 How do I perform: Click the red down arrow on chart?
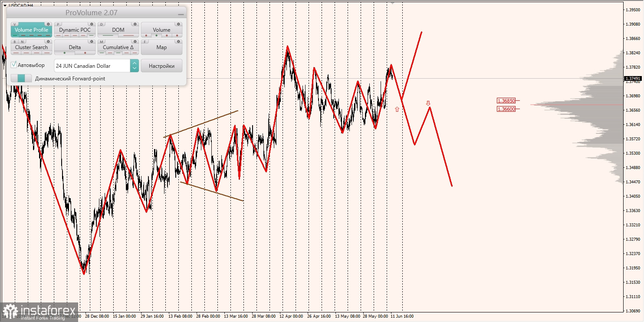pyautogui.click(x=428, y=103)
